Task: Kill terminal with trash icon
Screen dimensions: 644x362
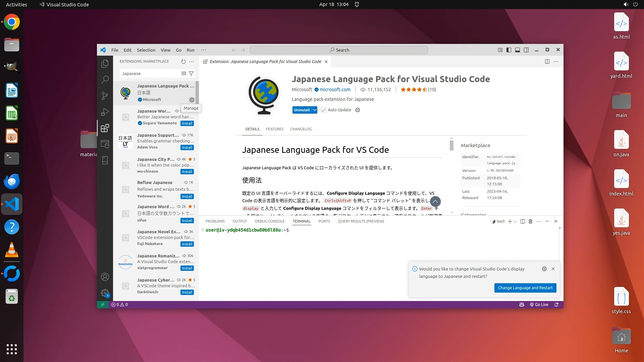Action: click(530, 221)
